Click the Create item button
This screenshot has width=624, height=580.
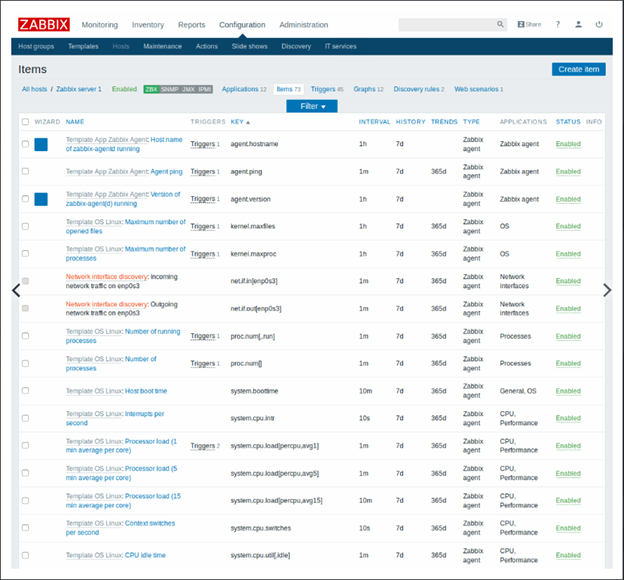[579, 69]
